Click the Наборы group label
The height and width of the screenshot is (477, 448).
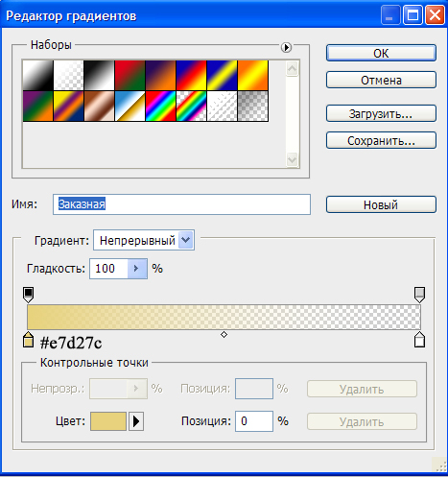pos(51,45)
